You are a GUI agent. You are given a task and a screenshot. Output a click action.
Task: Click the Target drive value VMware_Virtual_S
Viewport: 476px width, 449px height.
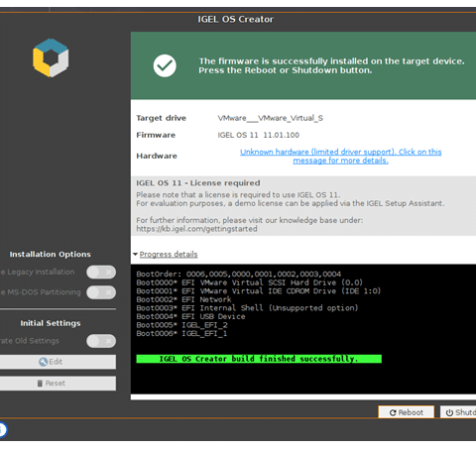click(x=271, y=118)
